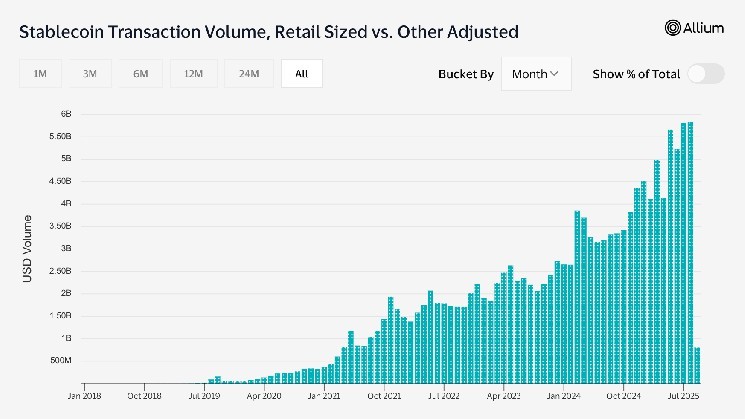The height and width of the screenshot is (419, 745).
Task: Click the 6B y-axis gridline label
Action: click(x=64, y=114)
